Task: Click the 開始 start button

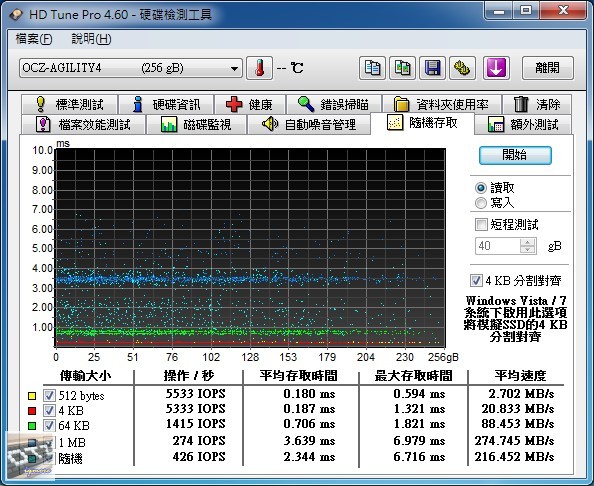Action: point(515,155)
